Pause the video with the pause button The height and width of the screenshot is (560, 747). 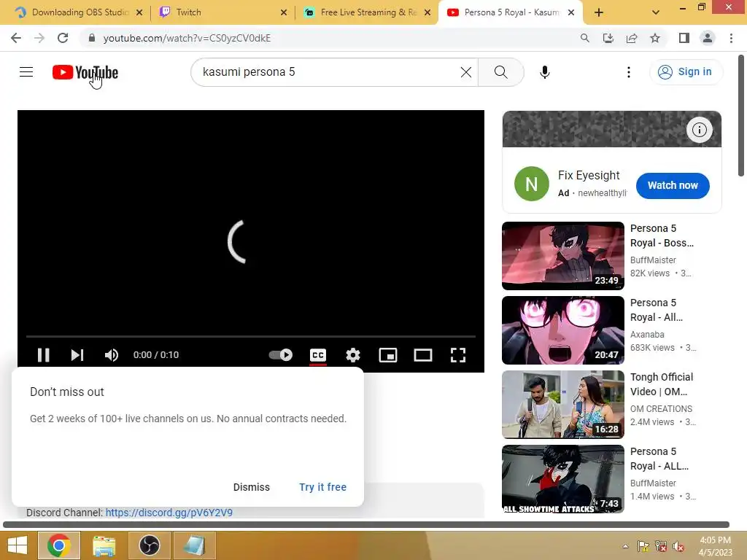(x=43, y=355)
